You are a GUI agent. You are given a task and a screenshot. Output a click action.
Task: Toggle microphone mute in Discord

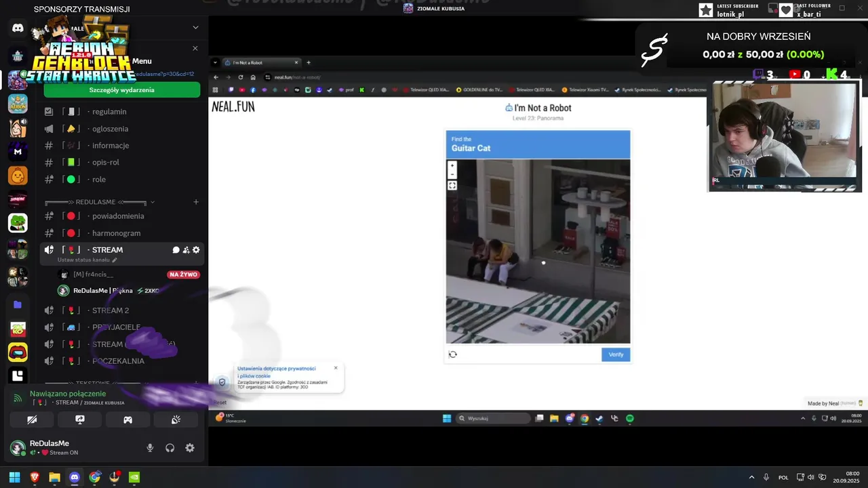click(x=150, y=448)
